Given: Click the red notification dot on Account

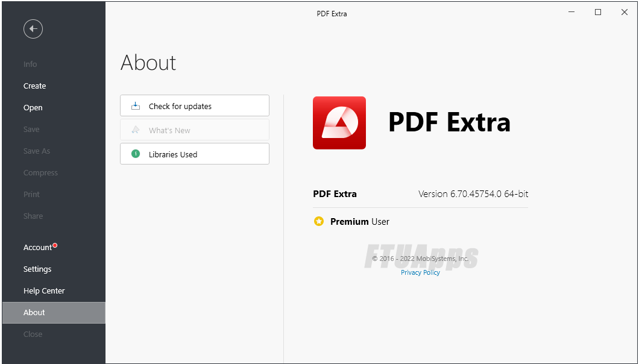Looking at the screenshot, I should click(x=55, y=245).
